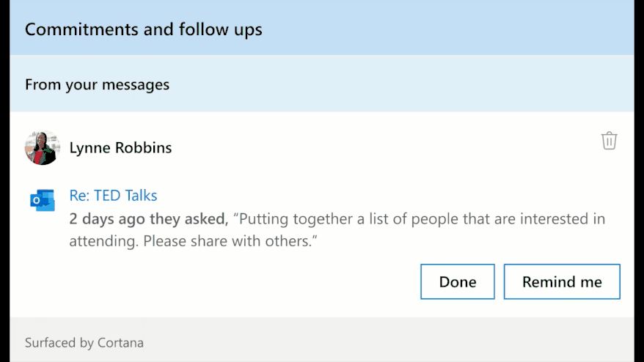Mark the TED Talks follow-up as Done
Screen dimensions: 644x362
pos(458,281)
